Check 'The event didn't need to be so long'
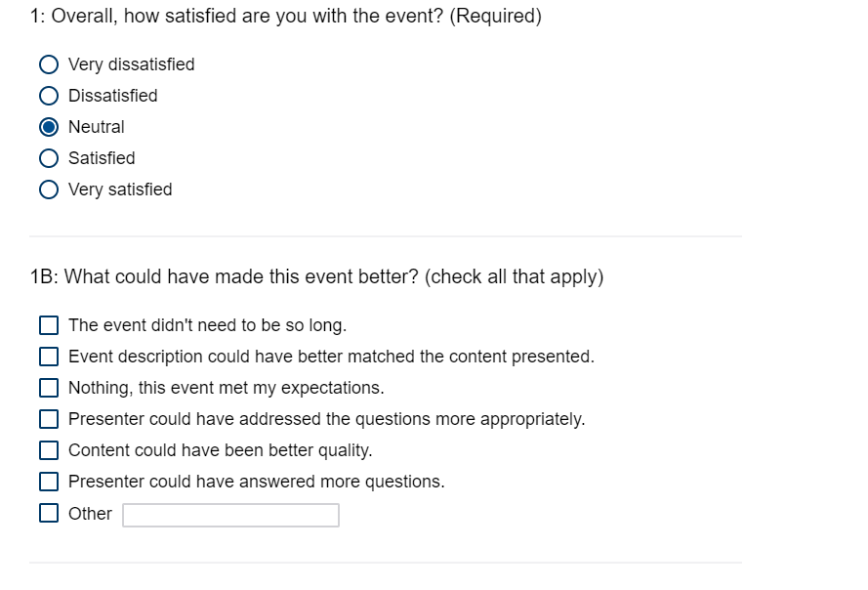This screenshot has height=590, width=868. (49, 325)
